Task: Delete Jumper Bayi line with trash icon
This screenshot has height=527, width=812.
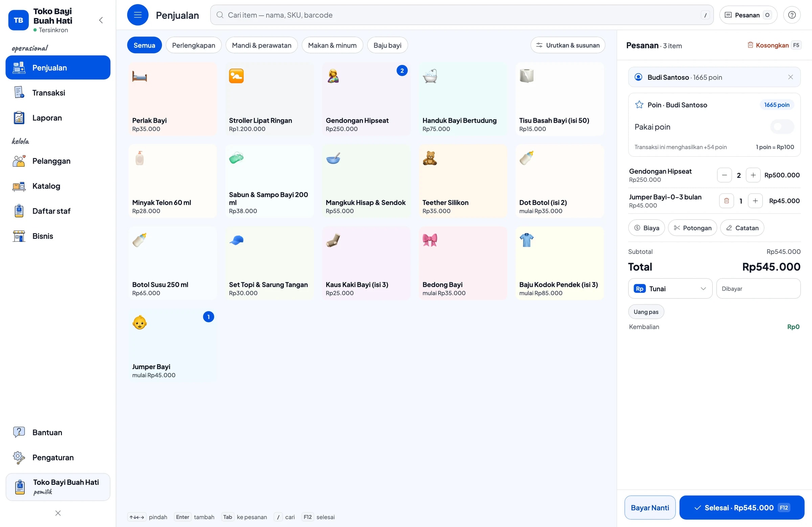Action: pyautogui.click(x=726, y=201)
